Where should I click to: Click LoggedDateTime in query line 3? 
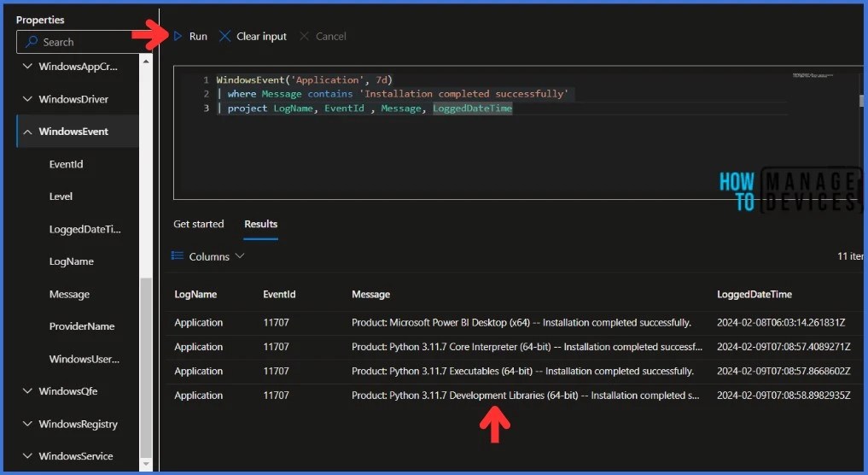(472, 108)
